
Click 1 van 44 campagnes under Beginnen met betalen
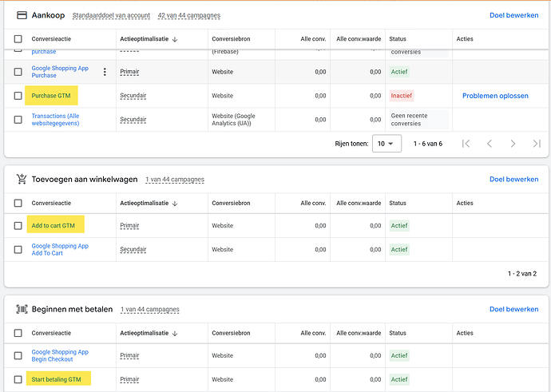(149, 310)
